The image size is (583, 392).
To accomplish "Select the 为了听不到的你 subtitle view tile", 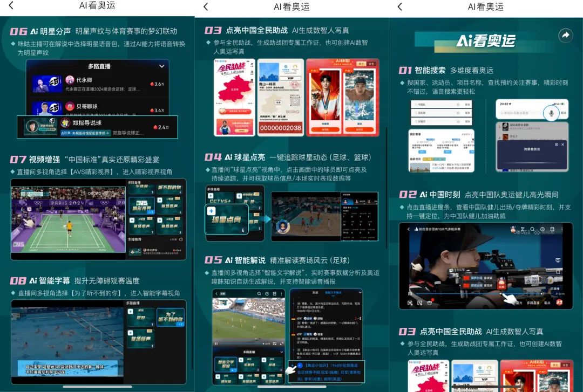I will pos(170,317).
